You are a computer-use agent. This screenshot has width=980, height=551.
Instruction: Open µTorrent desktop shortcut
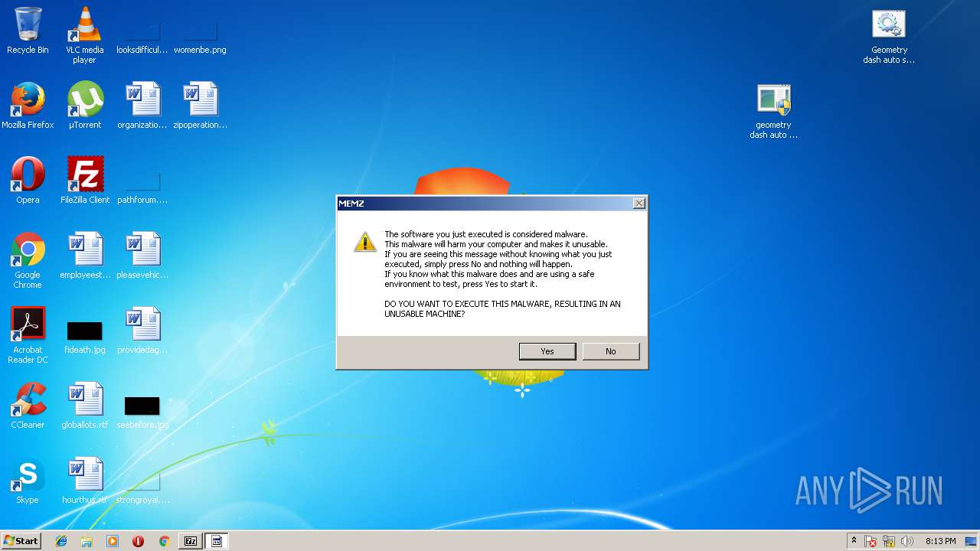coord(84,106)
